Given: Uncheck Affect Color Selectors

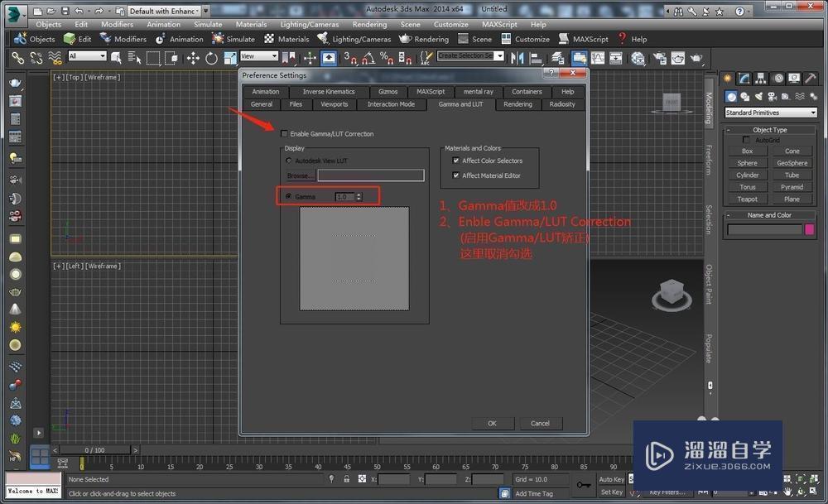Looking at the screenshot, I should 456,161.
